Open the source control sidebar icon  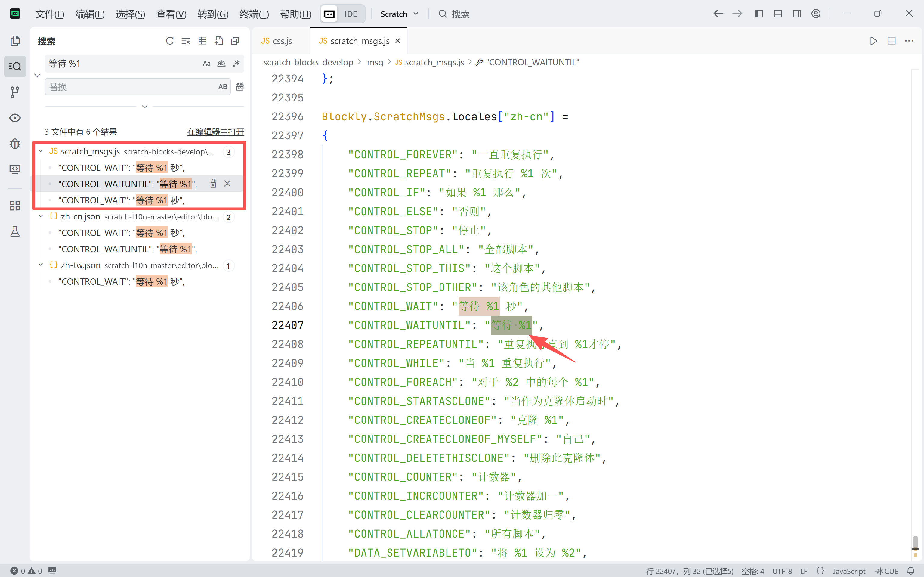click(x=15, y=92)
